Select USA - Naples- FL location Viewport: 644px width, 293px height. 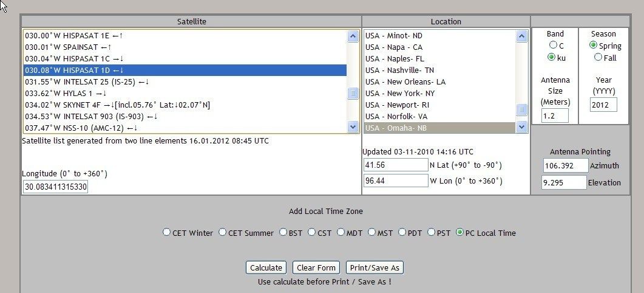tap(439, 59)
